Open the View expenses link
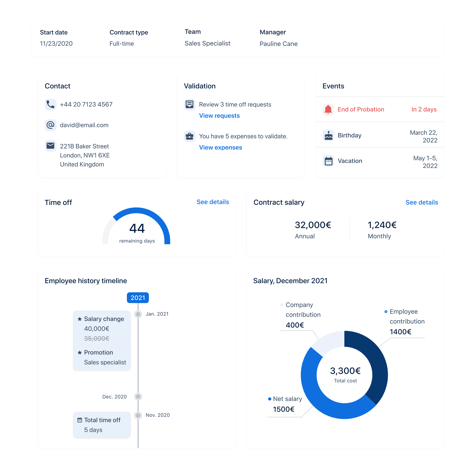The height and width of the screenshot is (466, 476). pyautogui.click(x=220, y=148)
